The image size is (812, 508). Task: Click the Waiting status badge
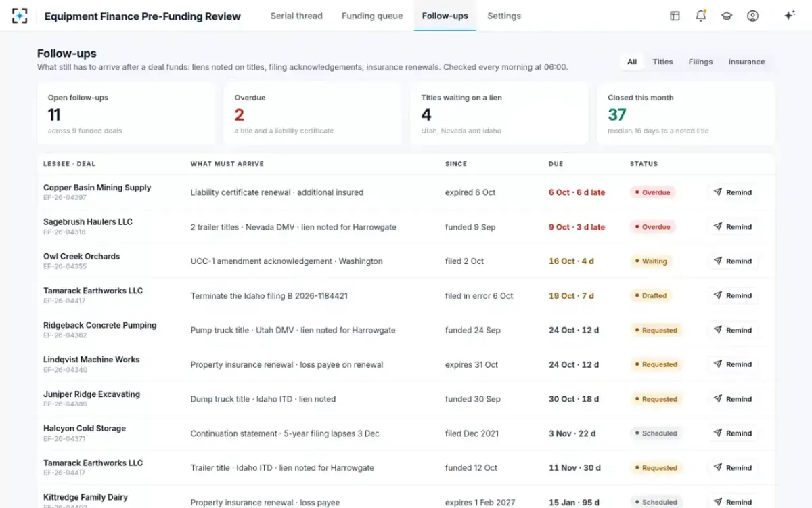651,261
